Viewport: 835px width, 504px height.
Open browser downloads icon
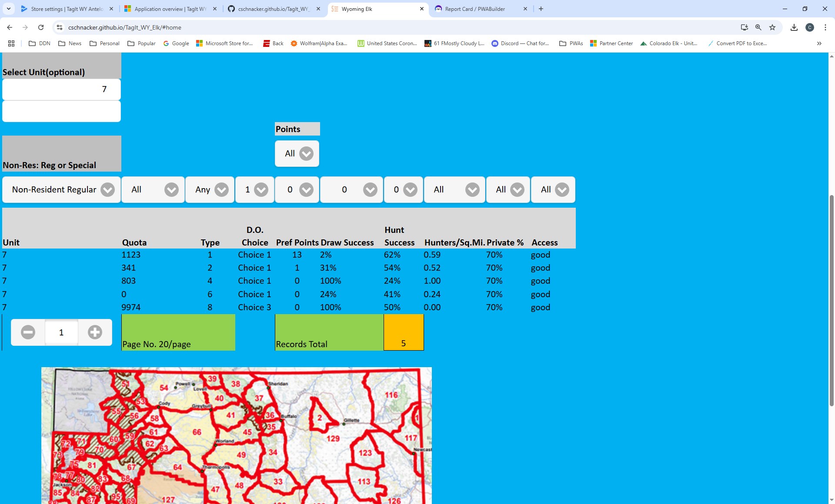tap(794, 27)
